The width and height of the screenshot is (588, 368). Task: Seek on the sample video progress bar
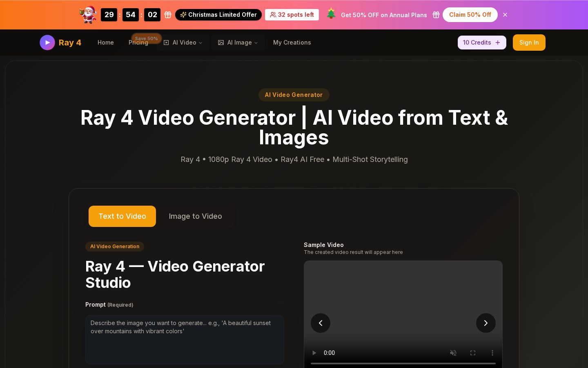coord(403,363)
